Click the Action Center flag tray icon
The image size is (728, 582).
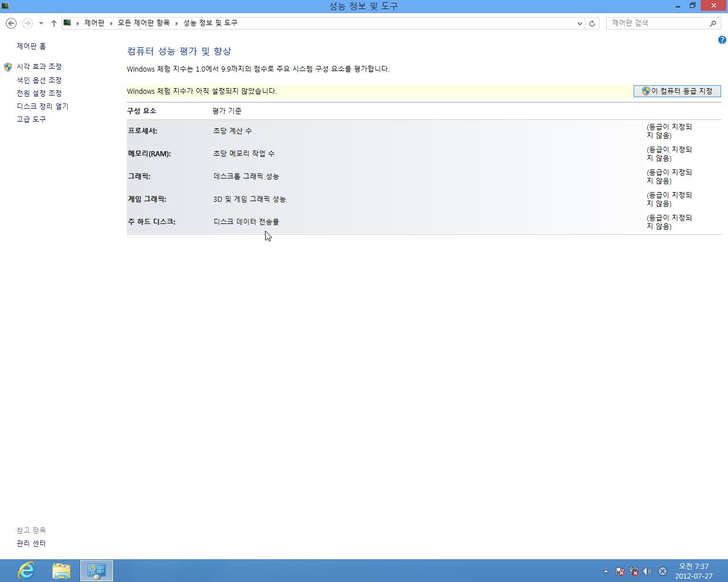tap(620, 571)
